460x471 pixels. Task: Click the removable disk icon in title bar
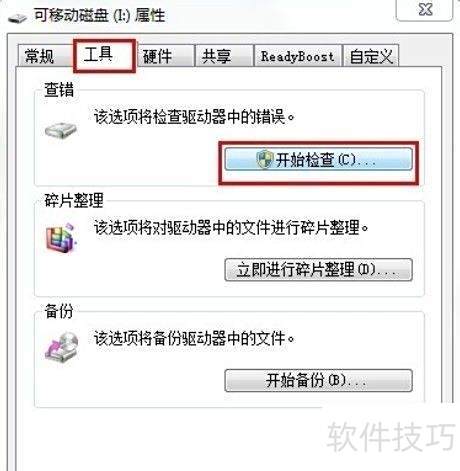pos(17,18)
